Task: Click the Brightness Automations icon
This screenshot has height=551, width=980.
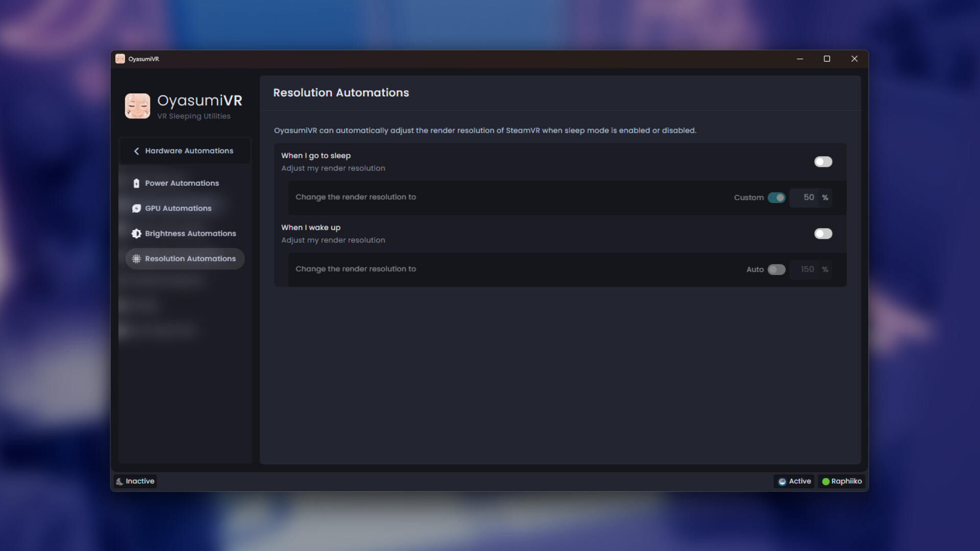Action: tap(136, 233)
